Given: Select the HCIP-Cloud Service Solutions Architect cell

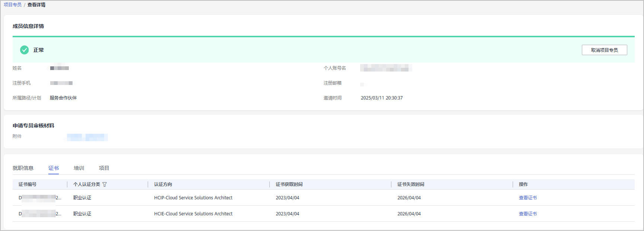Looking at the screenshot, I should pyautogui.click(x=193, y=198).
